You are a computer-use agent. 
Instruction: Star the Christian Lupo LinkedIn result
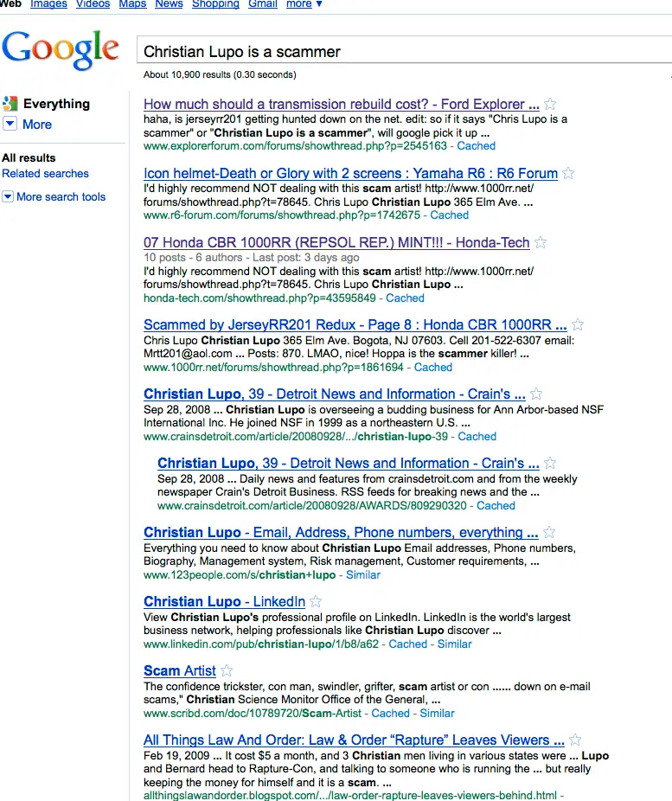pos(316,602)
